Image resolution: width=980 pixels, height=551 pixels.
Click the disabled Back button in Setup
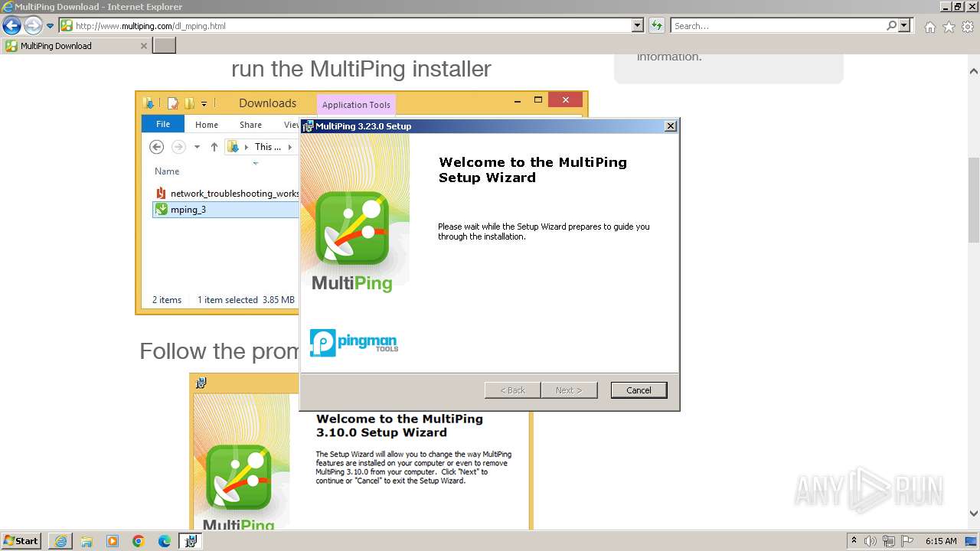pos(512,390)
